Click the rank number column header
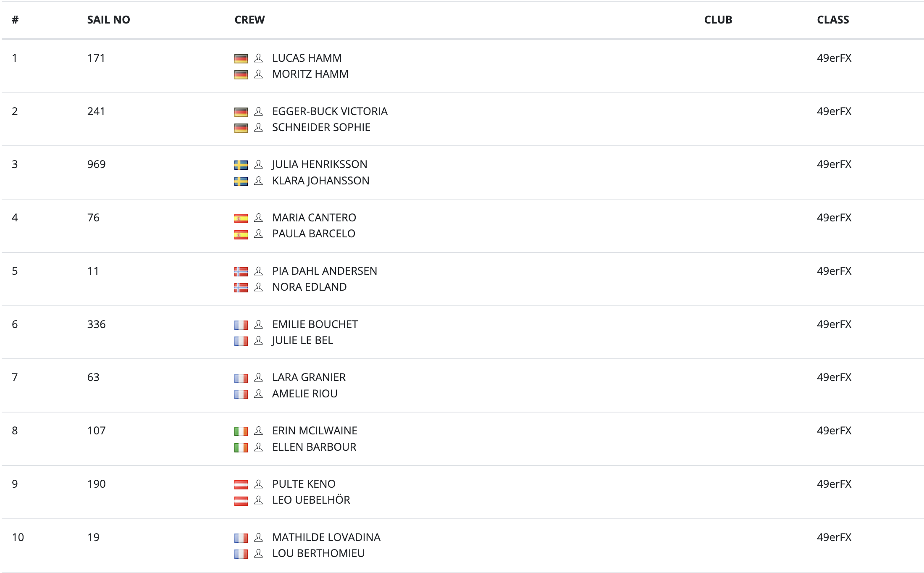The image size is (924, 573). point(15,20)
